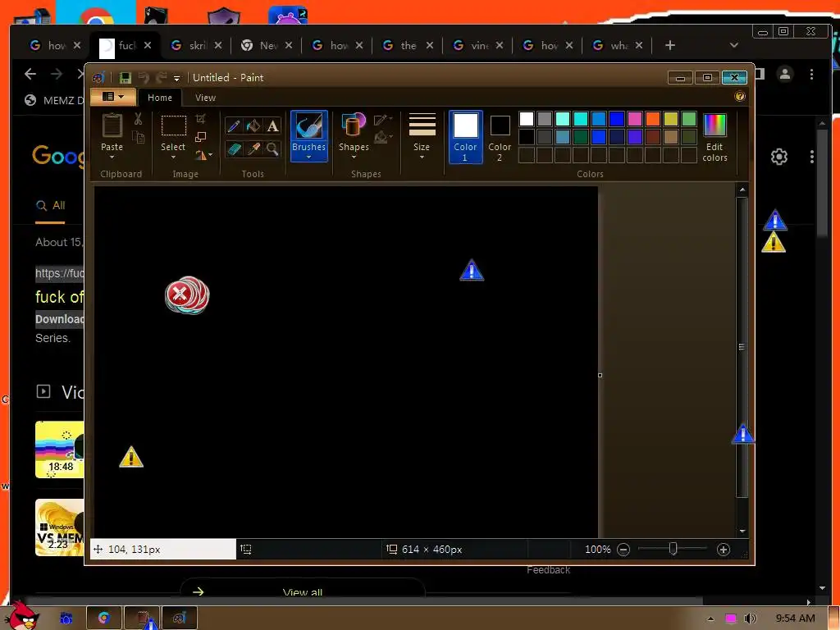Expand the Select dropdown arrow
Screen dimensions: 840x630
173,157
